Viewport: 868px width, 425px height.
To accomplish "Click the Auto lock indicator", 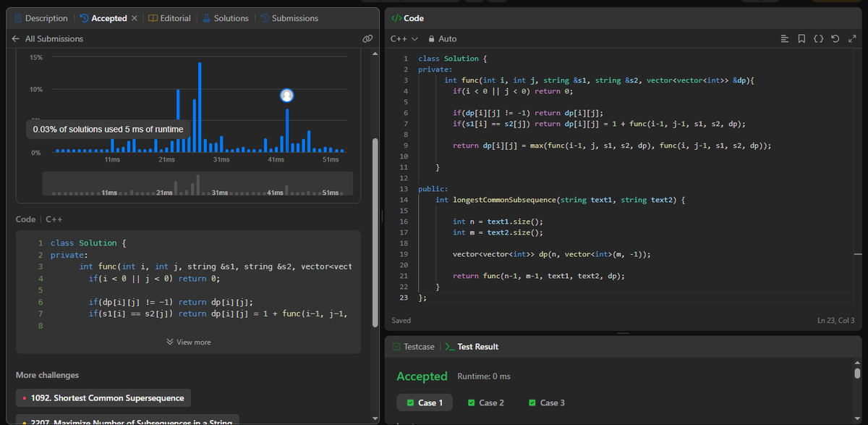I will click(x=443, y=38).
